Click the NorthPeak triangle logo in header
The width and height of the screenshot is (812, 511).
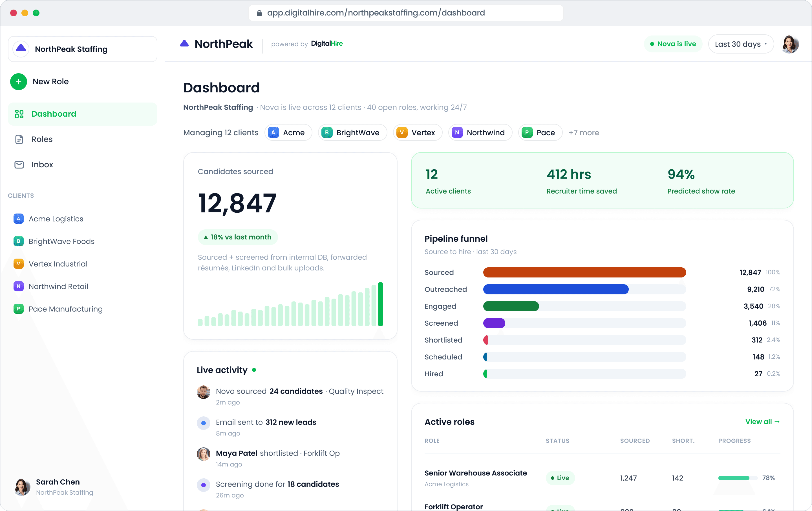pos(184,43)
